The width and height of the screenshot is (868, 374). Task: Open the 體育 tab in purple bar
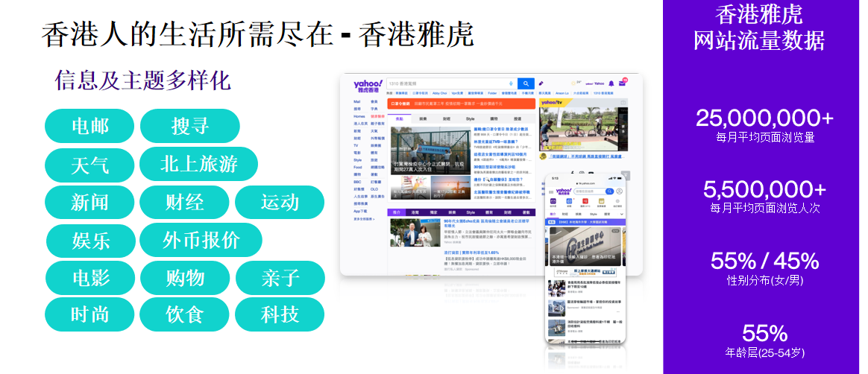pos(488,212)
